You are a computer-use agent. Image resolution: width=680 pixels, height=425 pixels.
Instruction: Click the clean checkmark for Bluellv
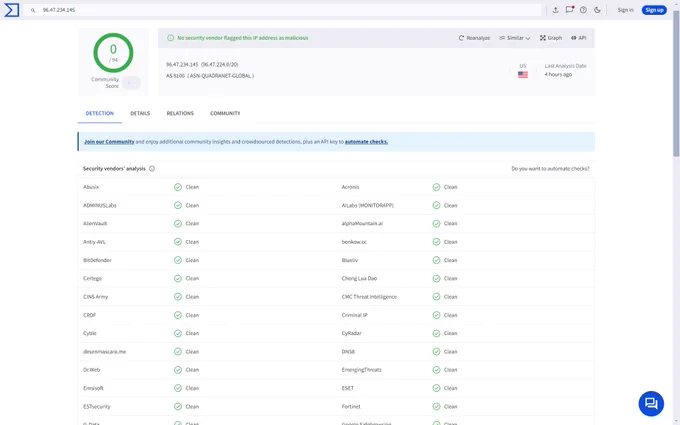pos(436,260)
